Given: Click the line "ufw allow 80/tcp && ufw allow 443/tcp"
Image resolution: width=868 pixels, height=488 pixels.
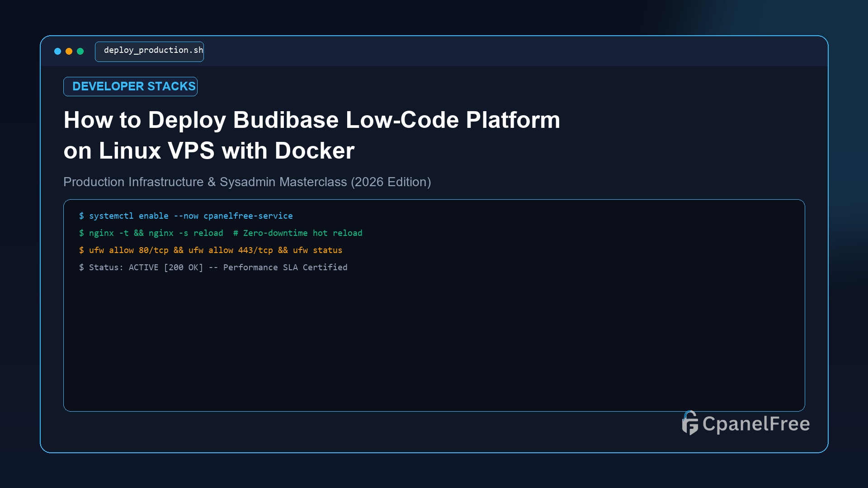Looking at the screenshot, I should point(211,250).
